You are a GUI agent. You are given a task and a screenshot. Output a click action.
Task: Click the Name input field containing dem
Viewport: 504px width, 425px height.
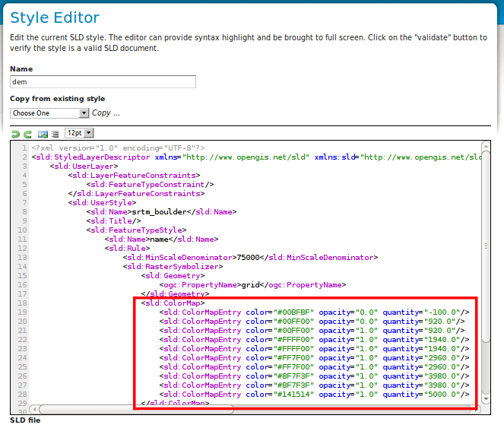[103, 81]
